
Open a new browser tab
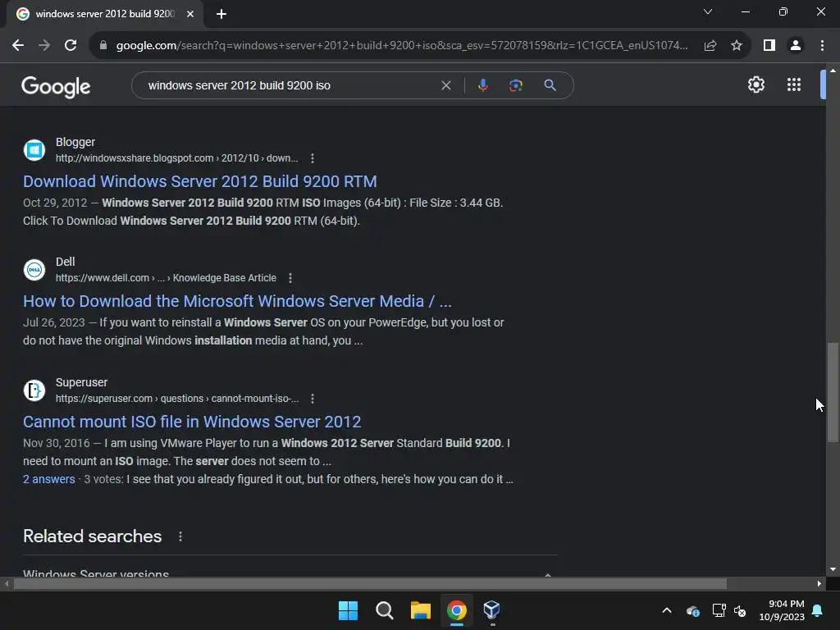click(221, 14)
